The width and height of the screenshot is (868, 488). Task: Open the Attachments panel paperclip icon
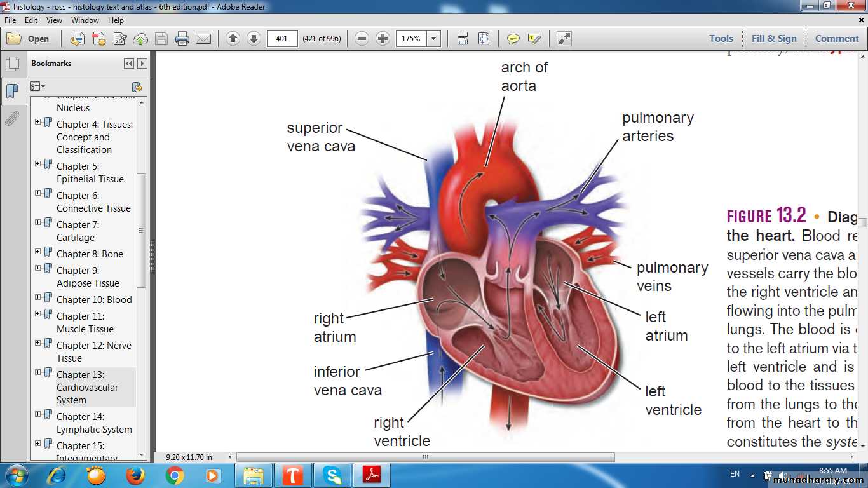(x=11, y=119)
